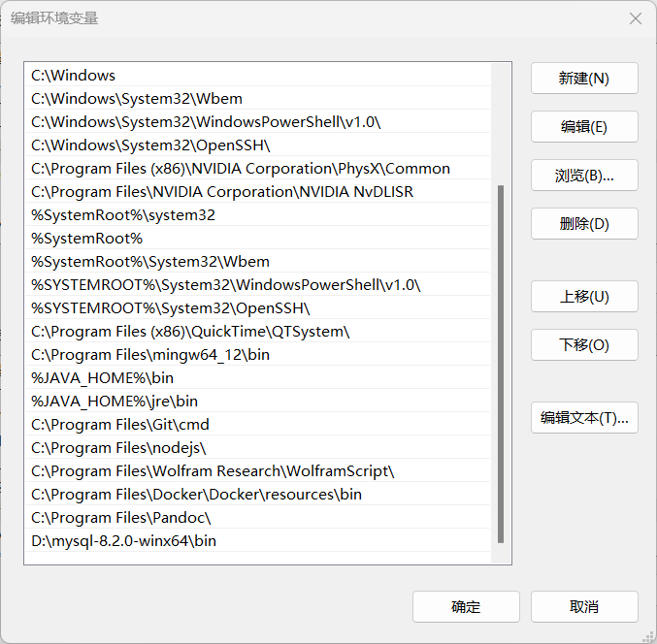Close the 编辑环境变量 dialog
The image size is (657, 644).
pyautogui.click(x=636, y=18)
